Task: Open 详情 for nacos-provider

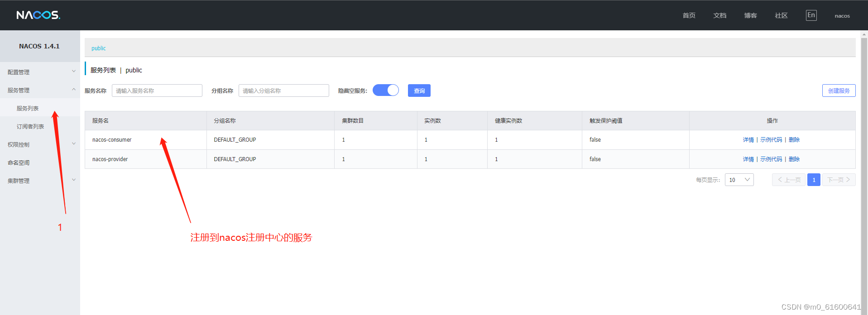Action: pyautogui.click(x=748, y=159)
